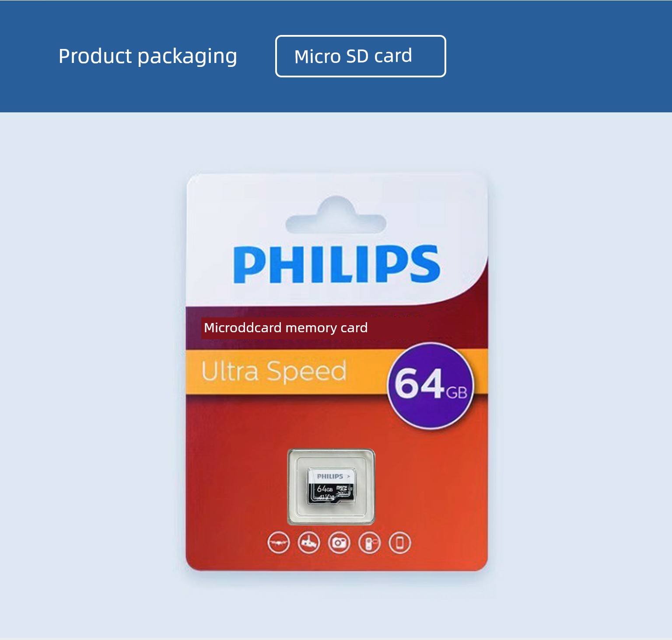
Task: Click the small PHILIPS text on the card
Action: click(330, 477)
